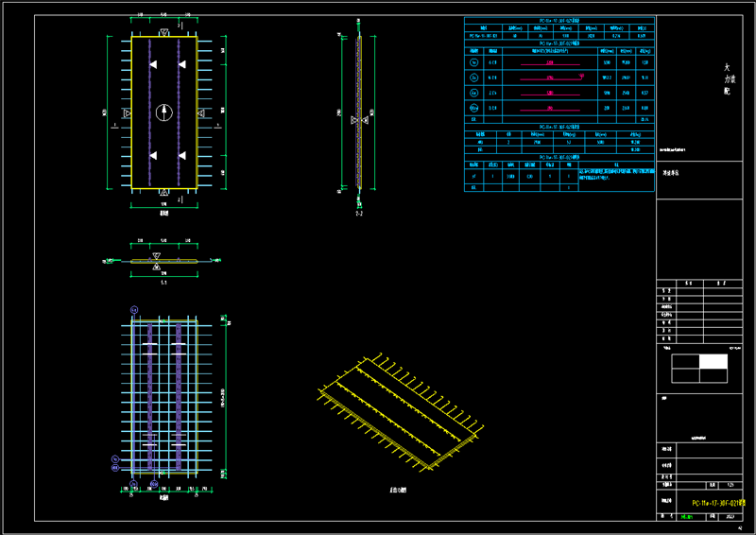Click circled bar tag above reinforcement plan corner
Viewport: 756px width, 535px height.
[x=134, y=310]
